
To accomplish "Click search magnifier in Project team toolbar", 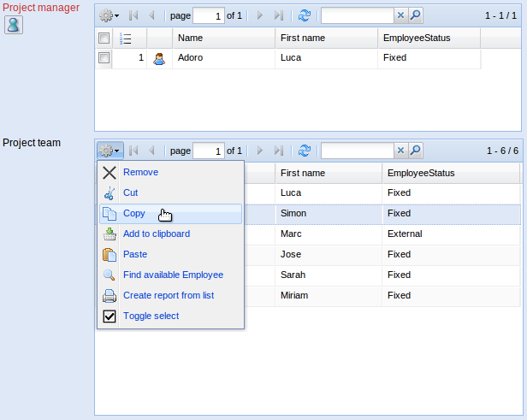I will pyautogui.click(x=415, y=151).
